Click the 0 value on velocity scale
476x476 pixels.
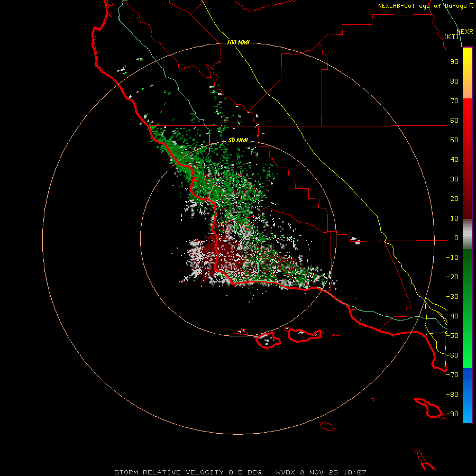point(456,238)
